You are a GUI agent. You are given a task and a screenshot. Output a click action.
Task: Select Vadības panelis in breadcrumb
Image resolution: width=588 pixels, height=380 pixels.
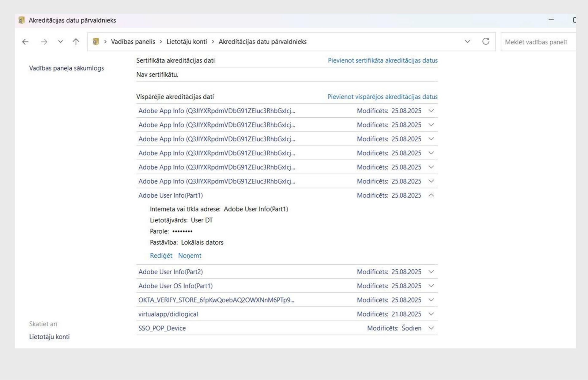133,42
